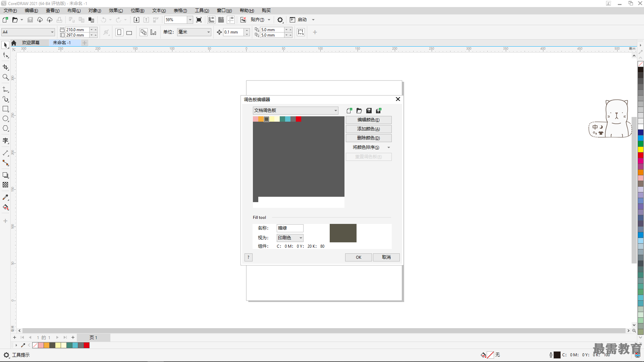Open the 文档调色板 palette dropdown
This screenshot has height=362, width=644.
pyautogui.click(x=295, y=111)
